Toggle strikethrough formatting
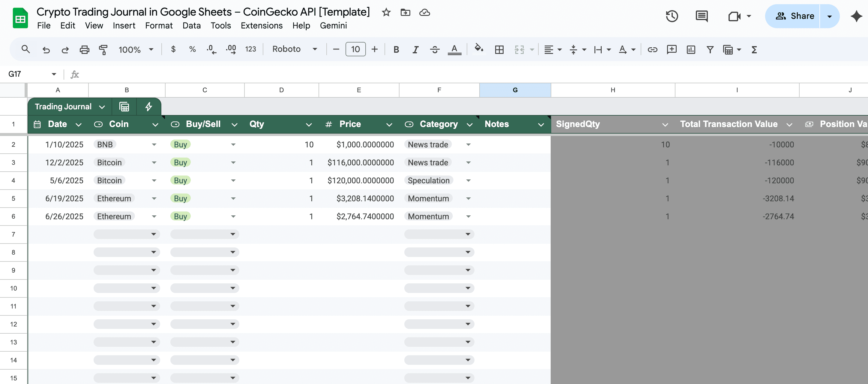The height and width of the screenshot is (384, 868). pos(435,49)
